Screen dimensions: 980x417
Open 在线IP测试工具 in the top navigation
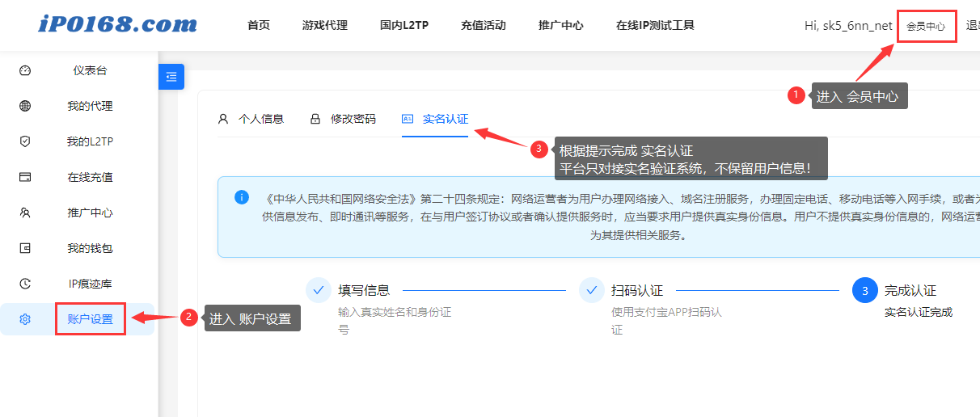click(655, 25)
